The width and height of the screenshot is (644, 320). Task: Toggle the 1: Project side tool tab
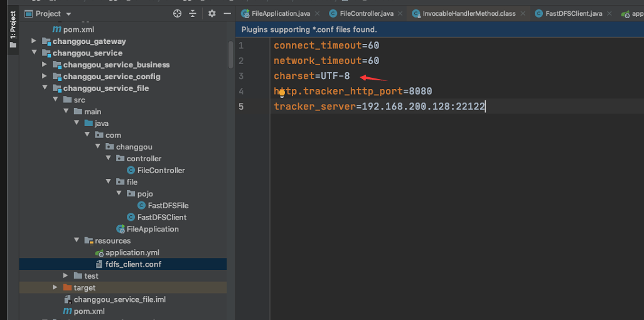pos(13,29)
